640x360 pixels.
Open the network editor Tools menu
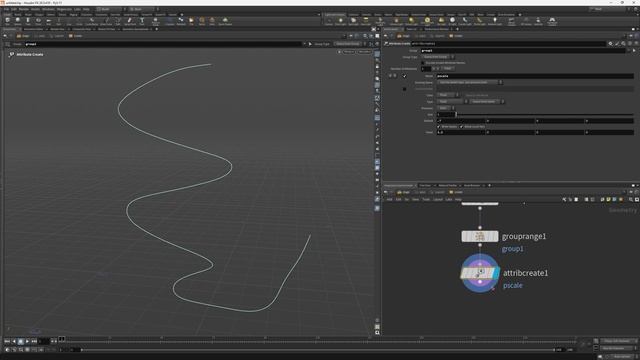(426, 200)
